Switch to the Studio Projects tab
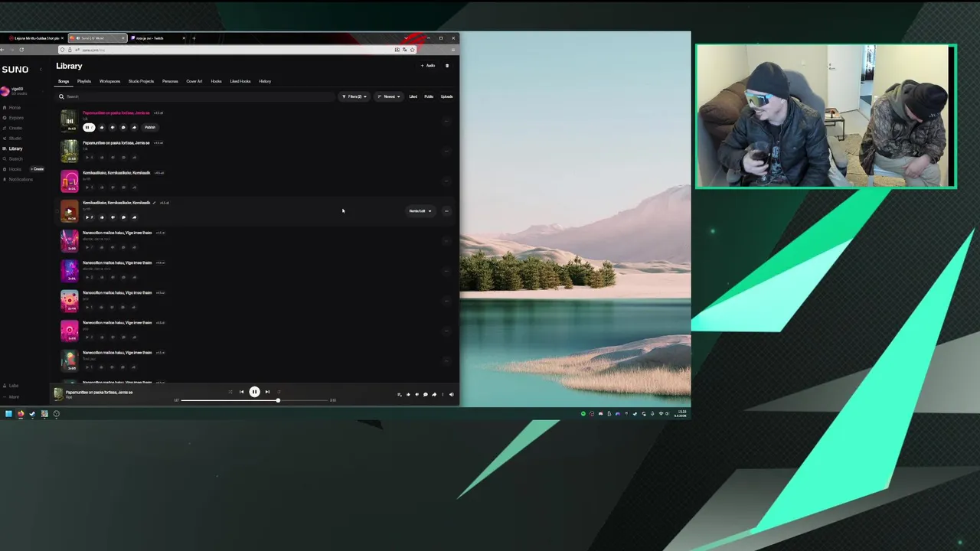This screenshot has height=551, width=980. click(x=141, y=81)
